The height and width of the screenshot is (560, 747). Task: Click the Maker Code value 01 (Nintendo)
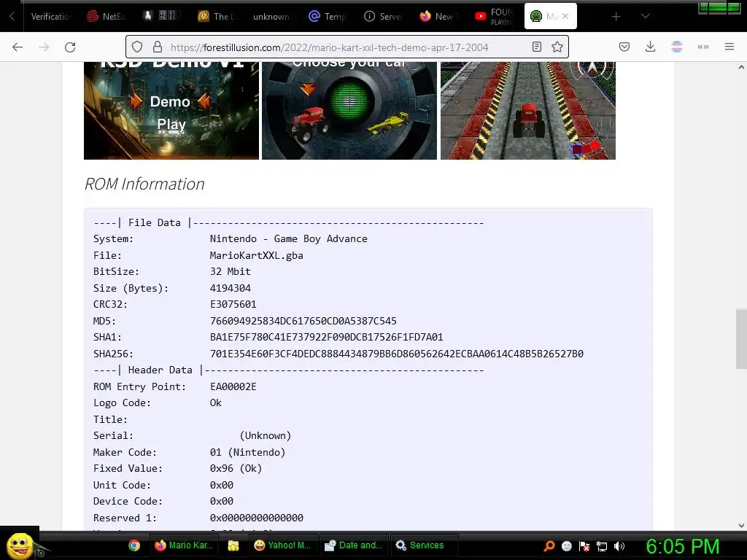coord(247,452)
